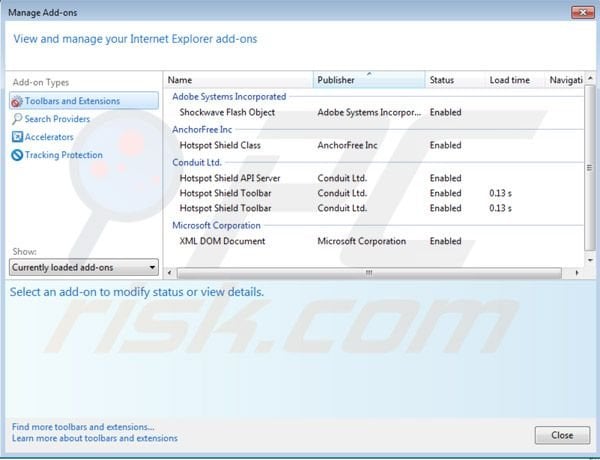600x460 pixels.
Task: Click the Search Providers magnifier icon
Action: (17, 119)
